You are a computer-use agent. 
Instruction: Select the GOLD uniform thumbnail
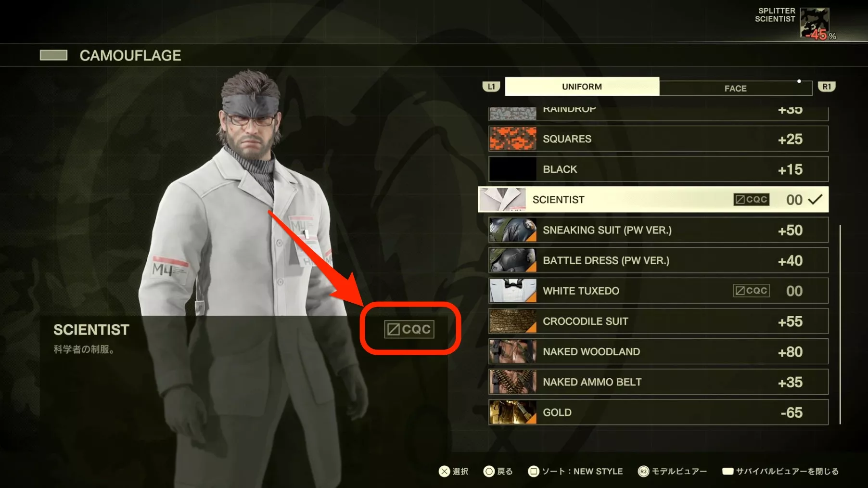[512, 412]
